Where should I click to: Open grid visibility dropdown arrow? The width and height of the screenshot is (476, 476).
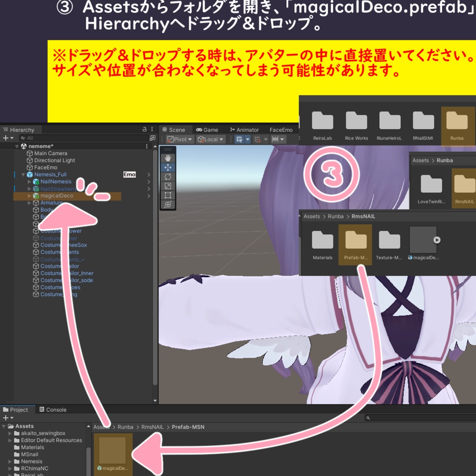click(247, 139)
